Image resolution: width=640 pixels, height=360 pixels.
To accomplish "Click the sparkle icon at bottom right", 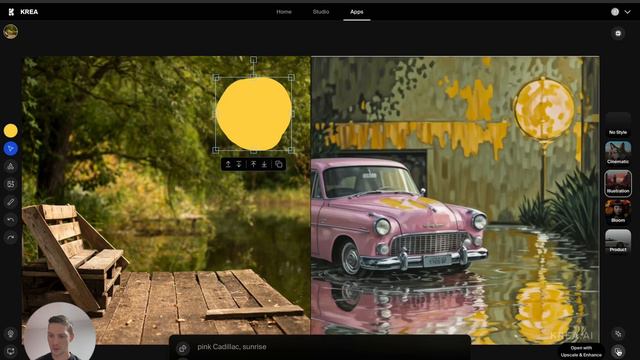I will [x=618, y=333].
